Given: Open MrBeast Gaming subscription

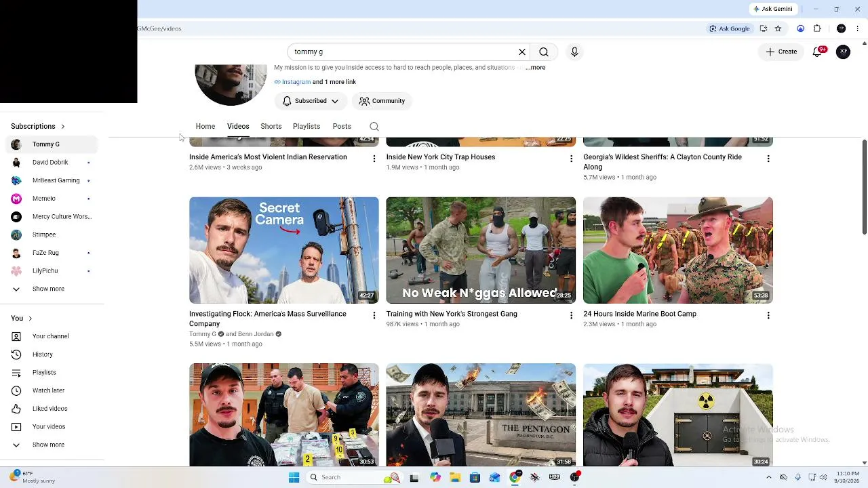Looking at the screenshot, I should (52, 180).
